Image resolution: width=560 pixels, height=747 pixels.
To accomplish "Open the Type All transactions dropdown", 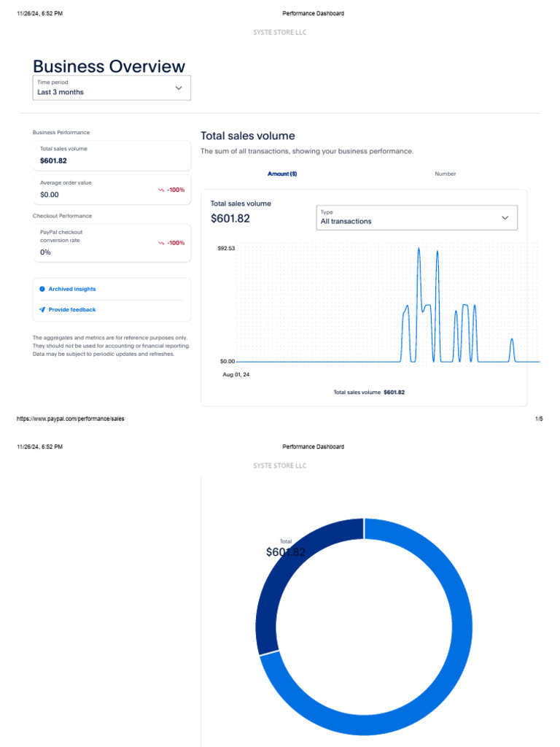I will click(x=416, y=217).
